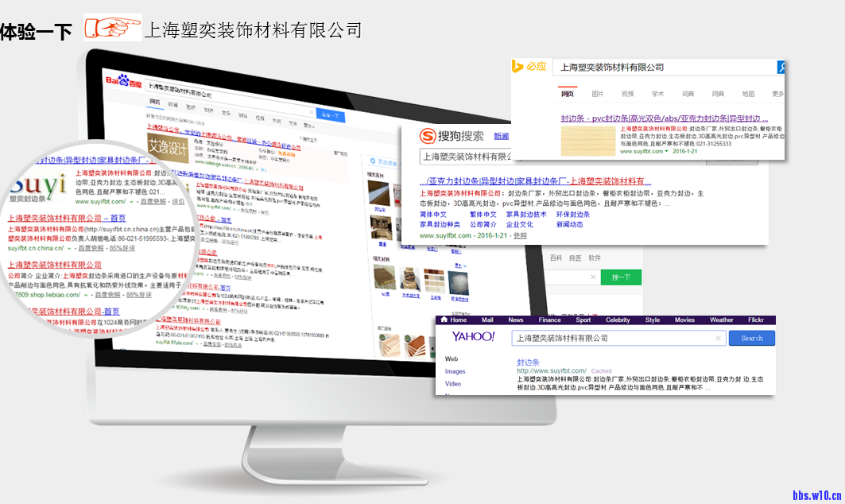Image resolution: width=845 pixels, height=504 pixels.
Task: Click the pointing hand icon at top
Action: [x=112, y=29]
